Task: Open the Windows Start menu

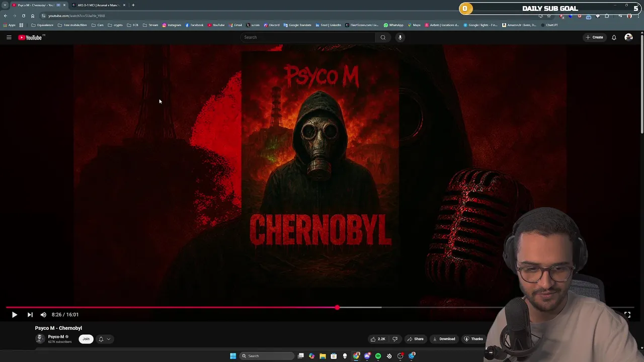Action: pyautogui.click(x=233, y=356)
